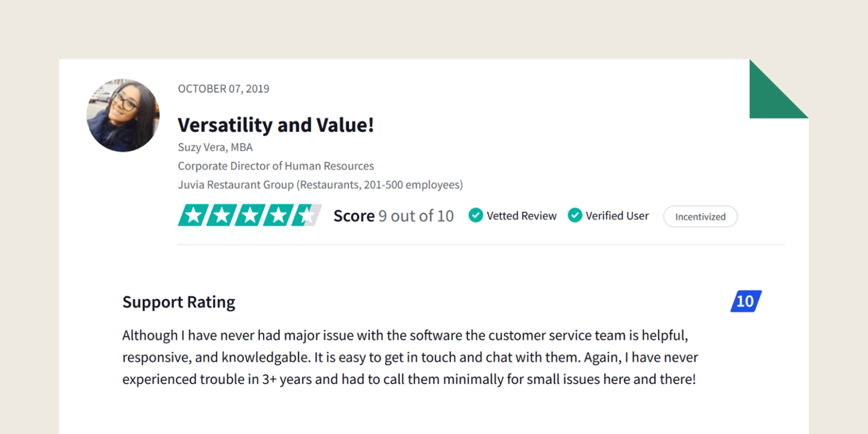This screenshot has width=868, height=434.
Task: Click the half-filled fifth star
Action: [306, 215]
